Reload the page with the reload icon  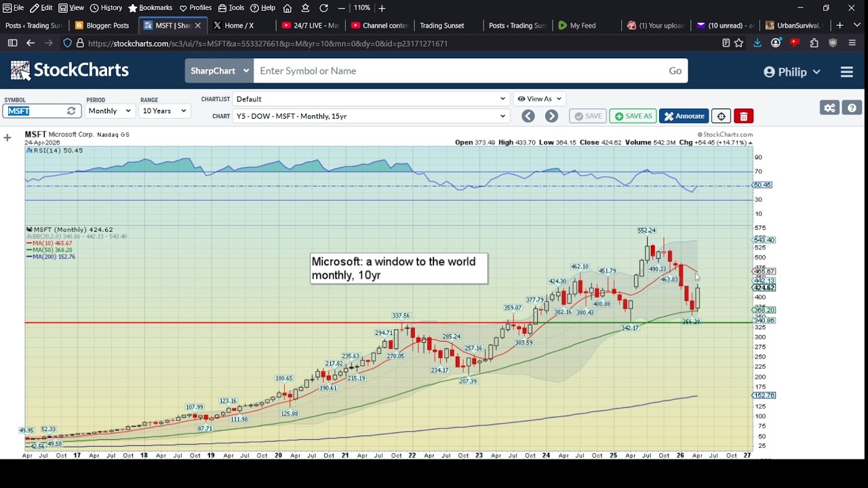[x=324, y=8]
